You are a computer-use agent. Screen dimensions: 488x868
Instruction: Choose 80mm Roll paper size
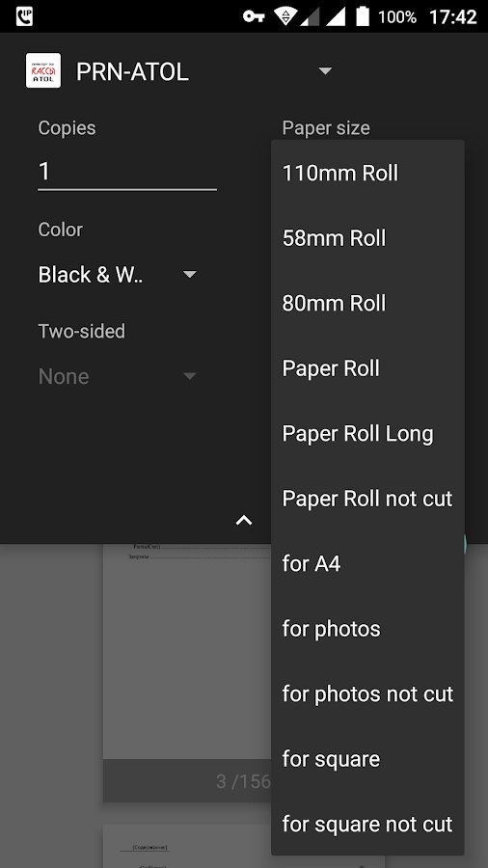[367, 304]
